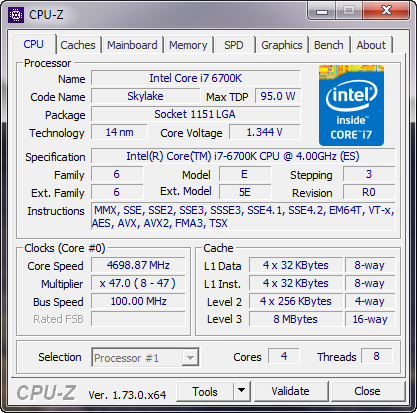Click the Core Speed value field
Image resolution: width=417 pixels, height=413 pixels.
(x=138, y=265)
